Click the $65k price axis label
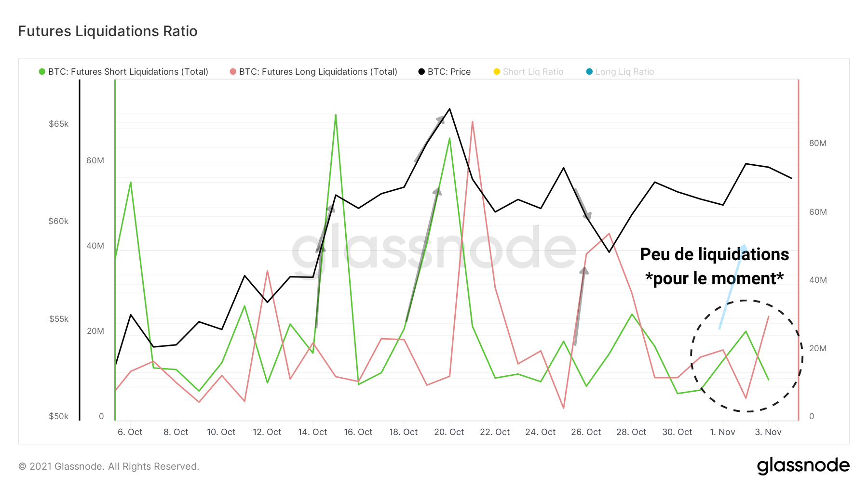Viewport: 868px width, 488px height. (x=58, y=124)
